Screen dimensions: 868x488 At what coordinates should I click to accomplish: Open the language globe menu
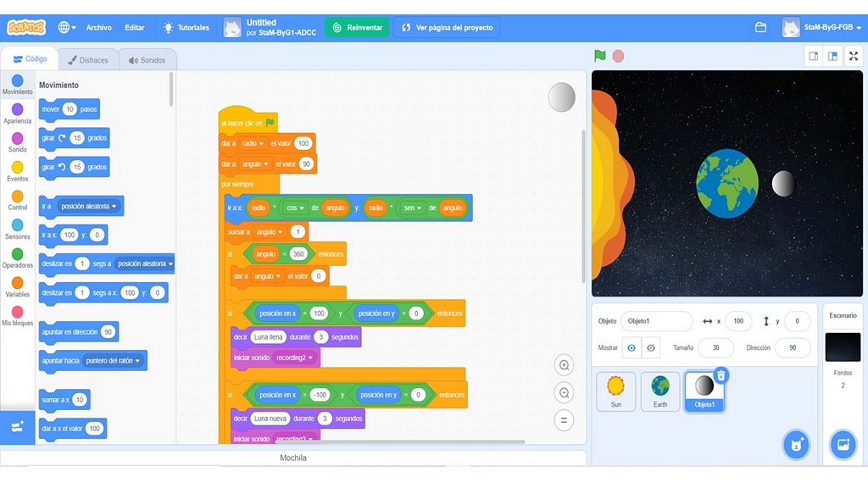(67, 27)
